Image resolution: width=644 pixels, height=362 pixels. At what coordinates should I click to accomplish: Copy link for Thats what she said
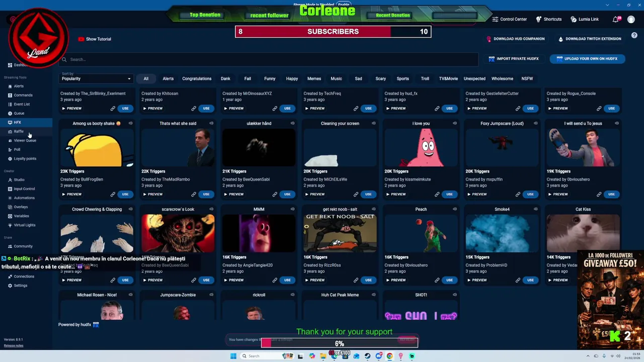(x=194, y=194)
